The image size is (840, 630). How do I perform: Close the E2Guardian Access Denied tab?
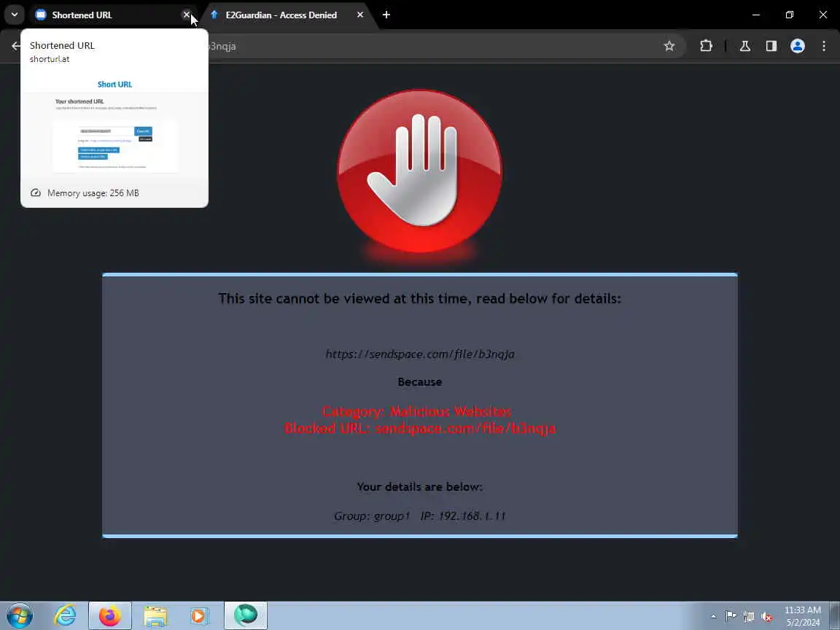(x=360, y=15)
